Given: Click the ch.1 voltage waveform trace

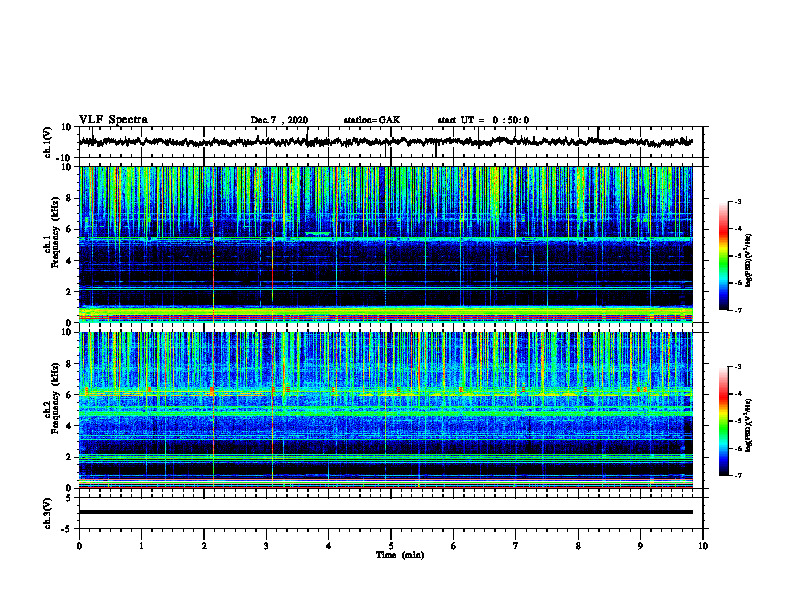Looking at the screenshot, I should (386, 142).
